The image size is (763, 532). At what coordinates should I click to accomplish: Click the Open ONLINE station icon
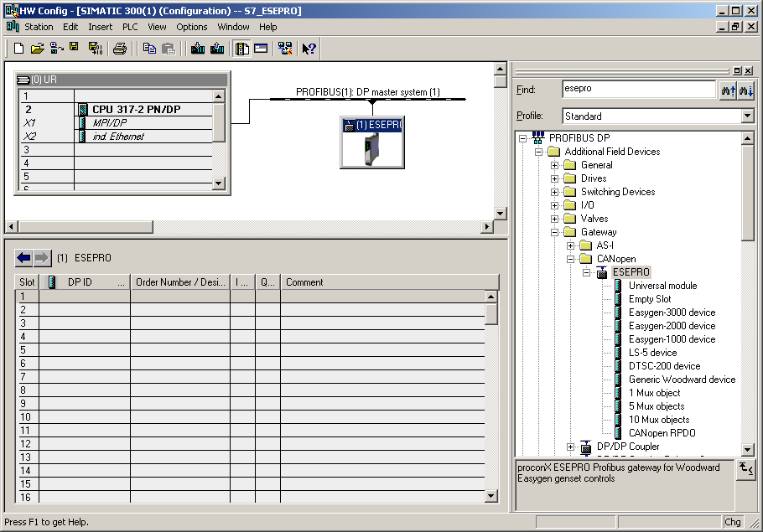tap(56, 48)
